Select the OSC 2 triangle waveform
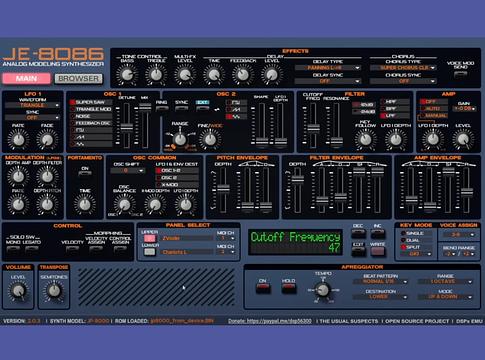 (236, 116)
